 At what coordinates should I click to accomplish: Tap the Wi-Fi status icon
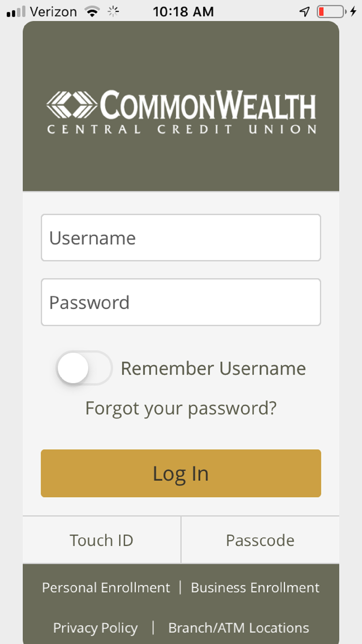point(92,12)
